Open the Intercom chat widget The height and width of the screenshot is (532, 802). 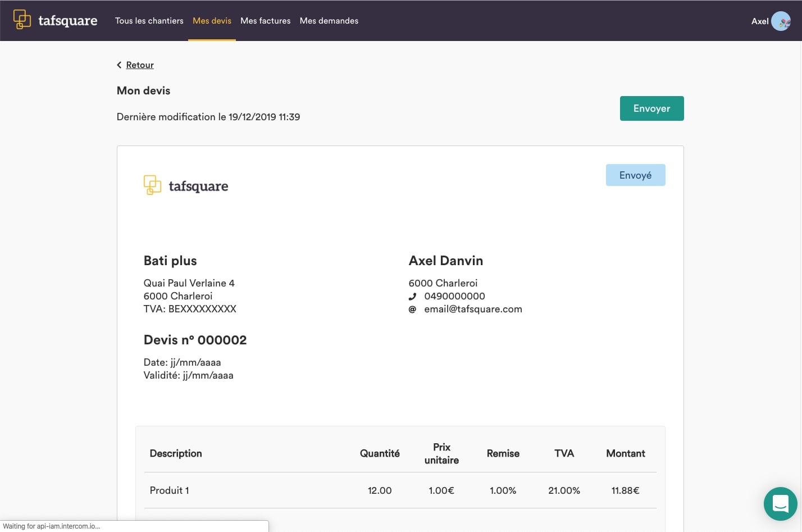tap(780, 503)
